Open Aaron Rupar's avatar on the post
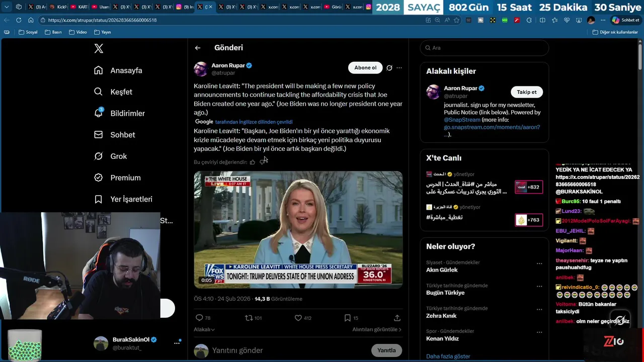The width and height of the screenshot is (644, 362). tap(201, 69)
